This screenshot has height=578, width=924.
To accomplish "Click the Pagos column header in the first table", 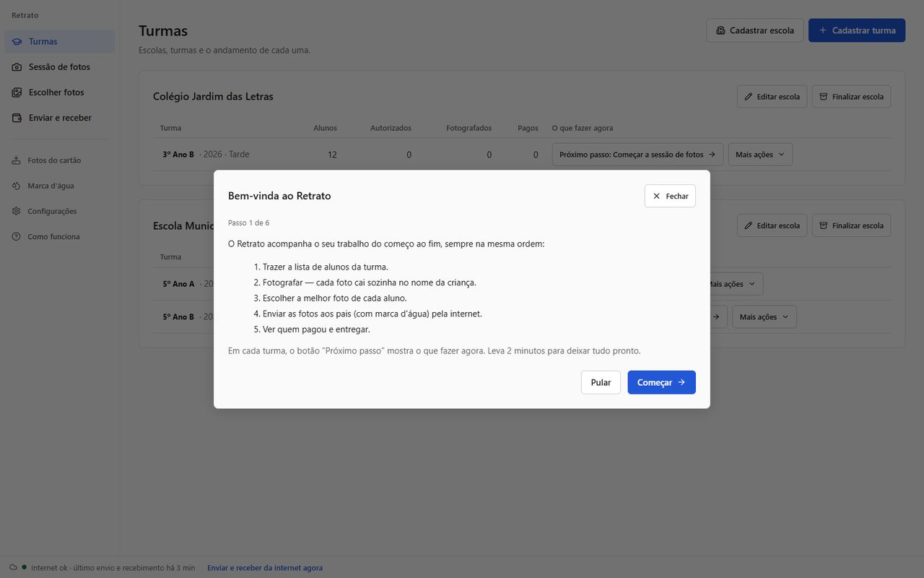I will point(528,128).
